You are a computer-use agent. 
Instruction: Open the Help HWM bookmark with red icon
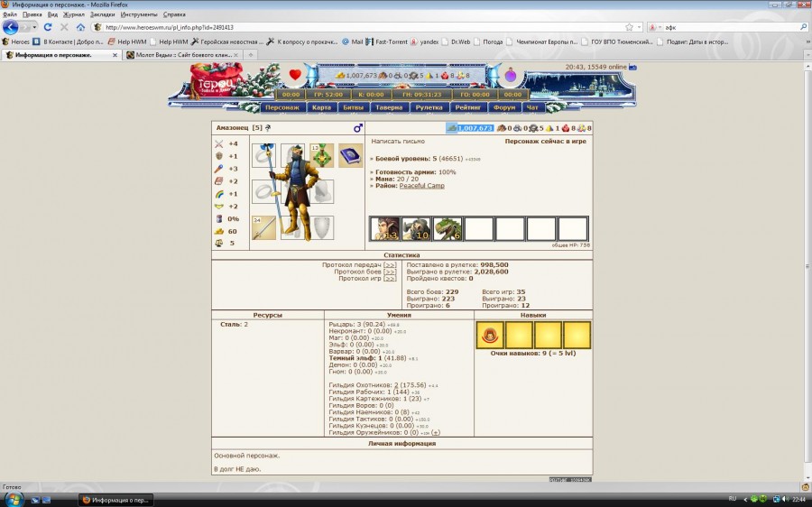[x=127, y=41]
